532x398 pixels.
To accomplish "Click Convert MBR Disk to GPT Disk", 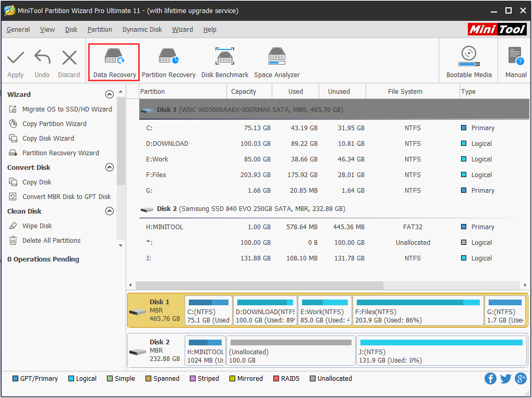I will [x=59, y=196].
